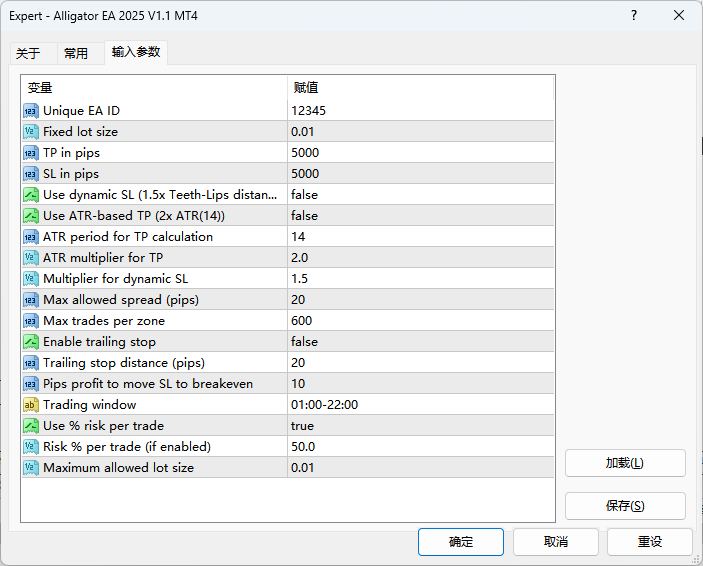Click the boolean icon beside Use dynamic SL
Image resolution: width=703 pixels, height=566 pixels.
[x=31, y=195]
